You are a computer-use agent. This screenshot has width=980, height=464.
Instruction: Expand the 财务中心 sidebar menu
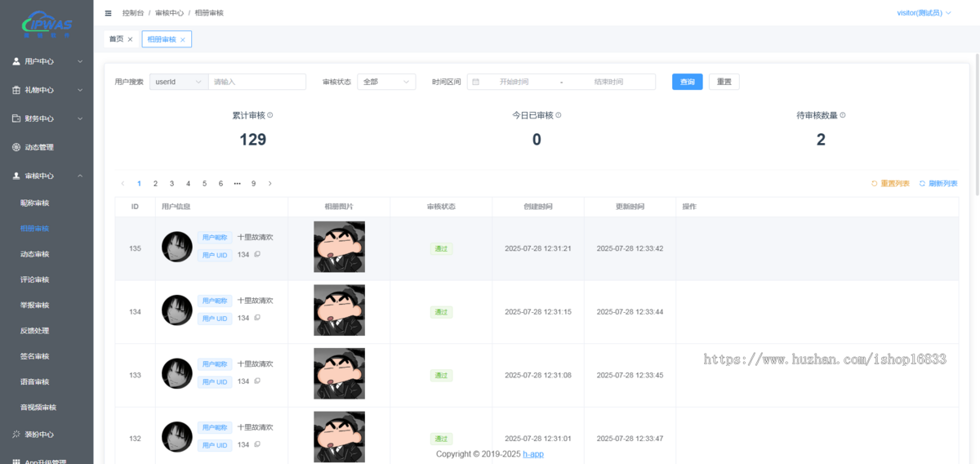pyautogui.click(x=47, y=118)
